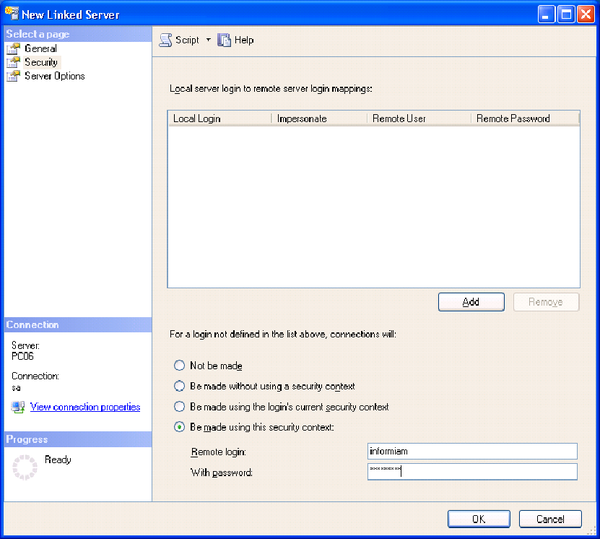Viewport: 600px width, 539px height.
Task: Click the connection properties icon
Action: pyautogui.click(x=18, y=407)
